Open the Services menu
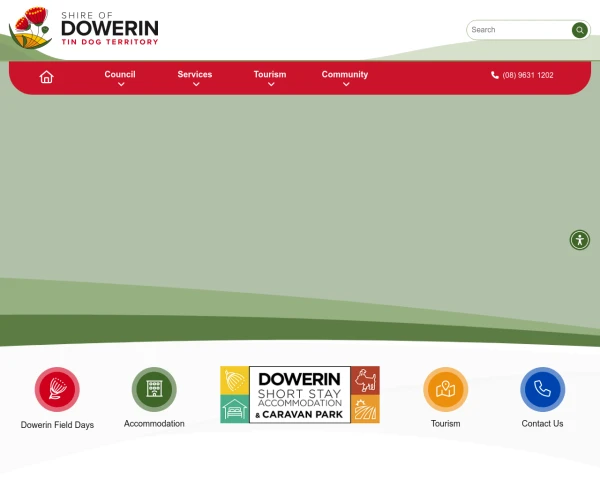Screen dimensions: 600x480 [195, 74]
